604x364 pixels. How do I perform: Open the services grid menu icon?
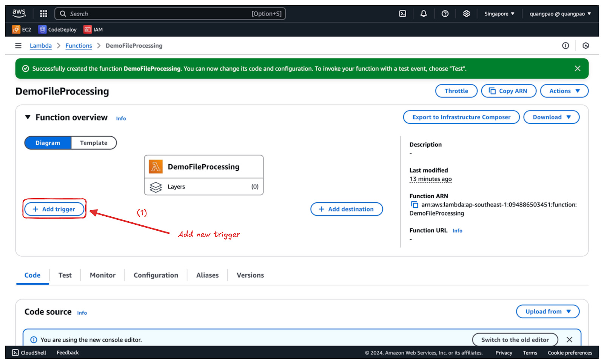click(x=44, y=14)
